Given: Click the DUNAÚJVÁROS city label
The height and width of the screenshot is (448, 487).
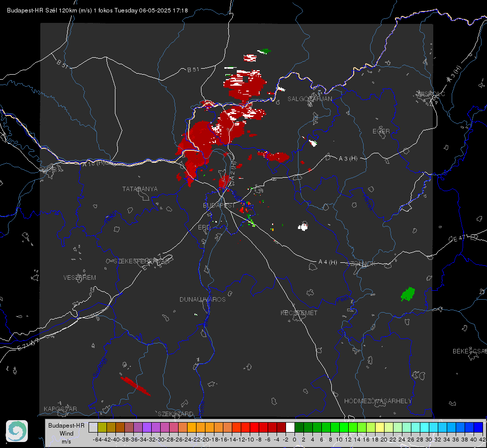Looking at the screenshot, I should 202,299.
